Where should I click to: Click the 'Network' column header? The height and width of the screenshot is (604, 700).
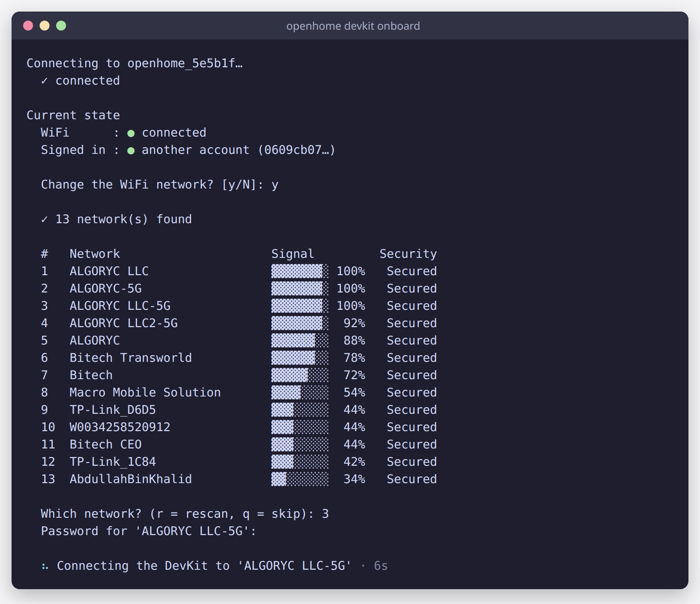[95, 254]
